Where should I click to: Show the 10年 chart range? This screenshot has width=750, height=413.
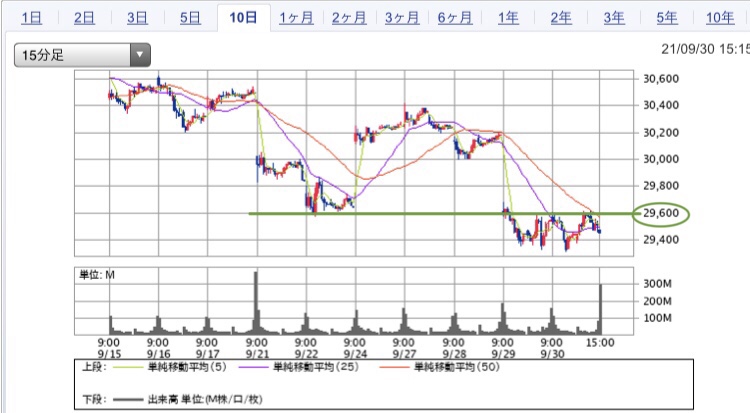[x=720, y=18]
